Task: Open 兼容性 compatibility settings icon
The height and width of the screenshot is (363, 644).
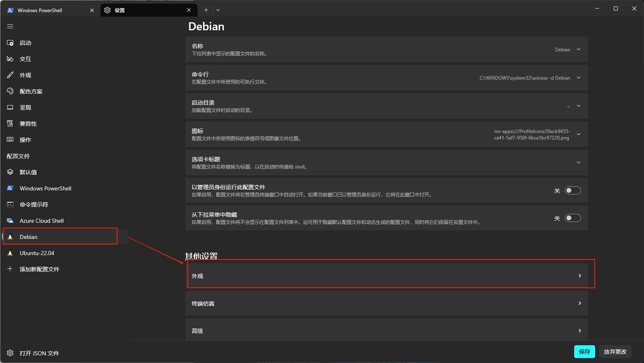Action: click(10, 124)
